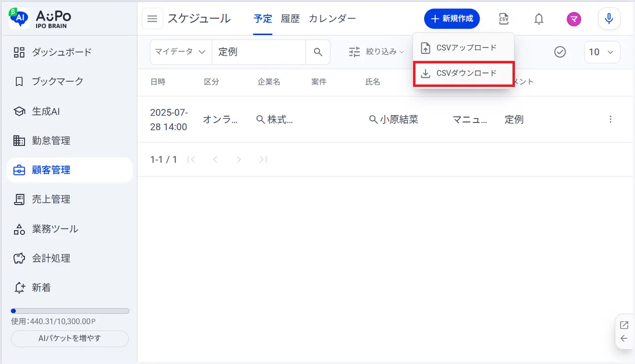Click the AuPo IPO BRAIN logo
The width and height of the screenshot is (635, 364).
(41, 18)
